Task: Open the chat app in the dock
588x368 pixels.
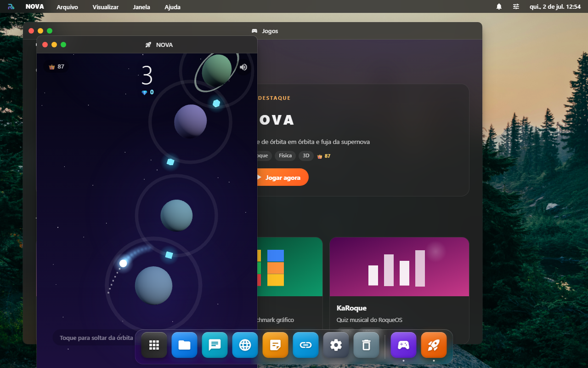Action: pyautogui.click(x=215, y=345)
